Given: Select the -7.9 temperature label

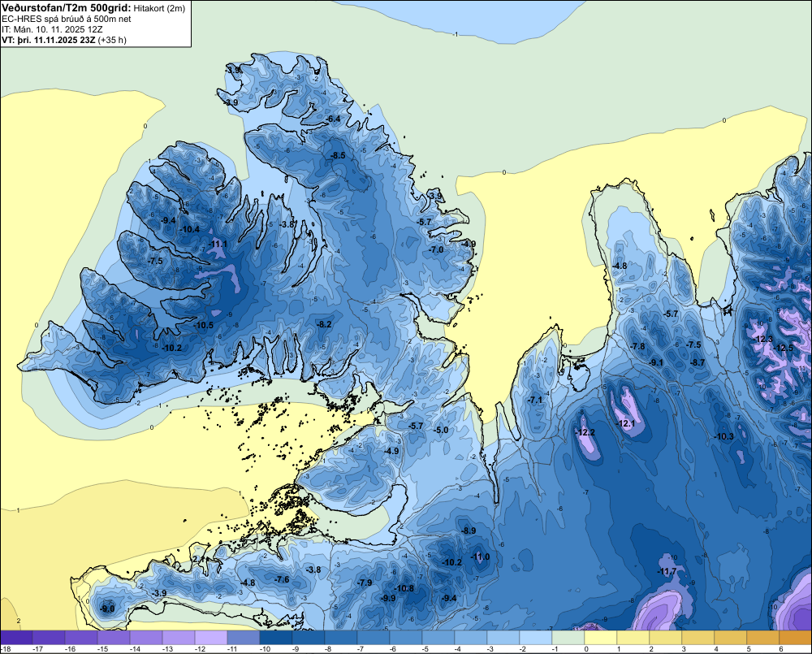Looking at the screenshot, I should (x=365, y=583).
